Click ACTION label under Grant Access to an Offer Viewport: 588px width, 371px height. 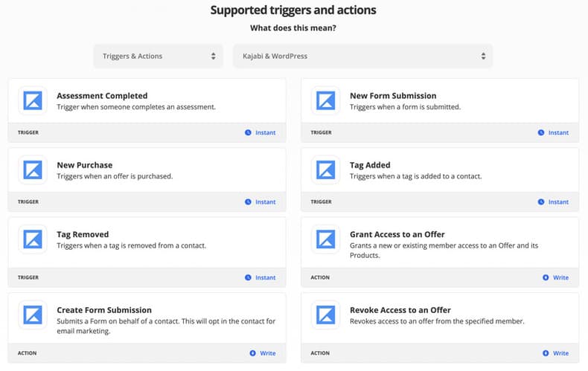click(x=320, y=277)
